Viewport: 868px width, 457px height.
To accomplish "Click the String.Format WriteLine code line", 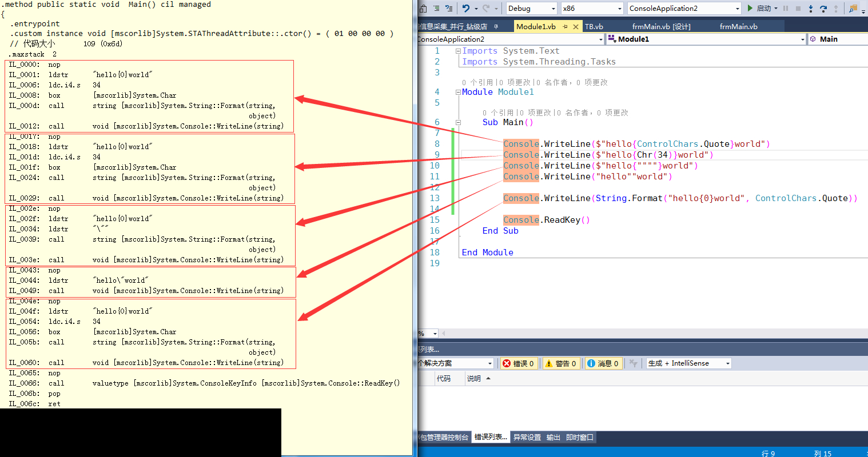I will point(680,198).
